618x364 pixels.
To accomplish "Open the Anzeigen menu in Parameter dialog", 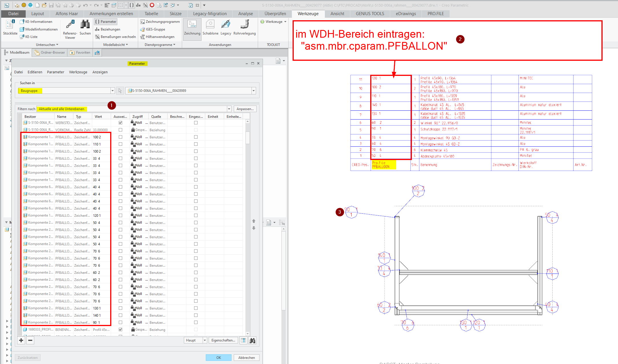I will tap(100, 72).
